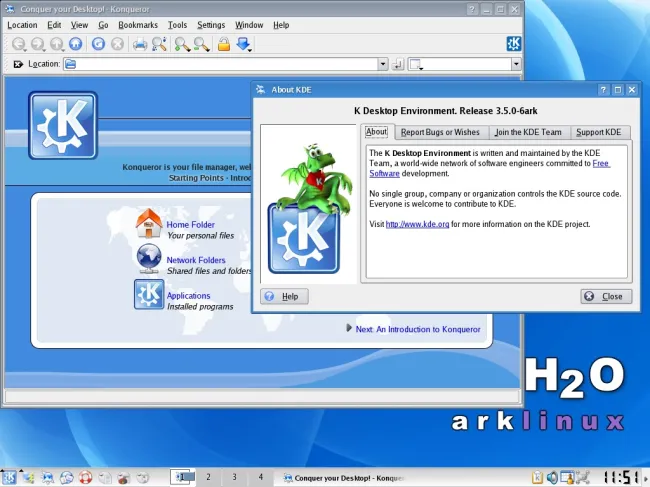Decrease font size with zoom-out magnifier
This screenshot has height=487, width=650.
(x=201, y=44)
